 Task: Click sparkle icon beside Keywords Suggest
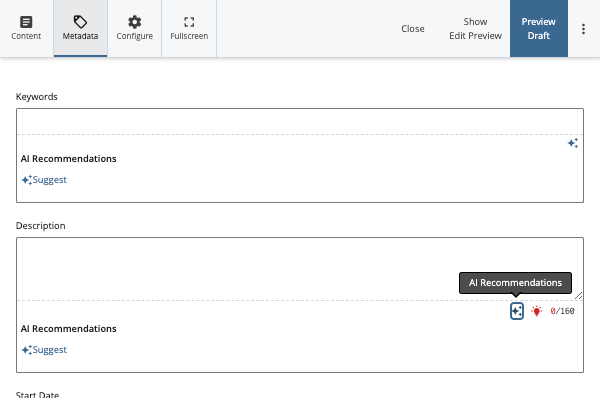[x=27, y=180]
